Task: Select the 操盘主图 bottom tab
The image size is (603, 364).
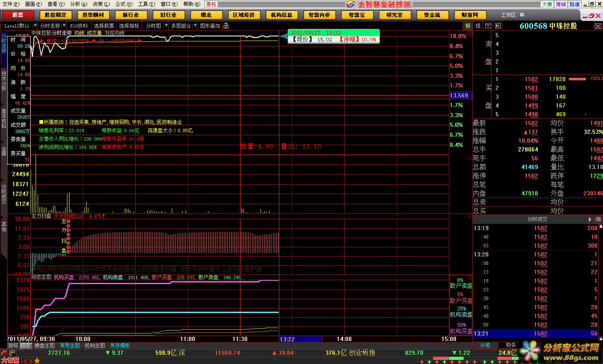Action: tap(45, 346)
